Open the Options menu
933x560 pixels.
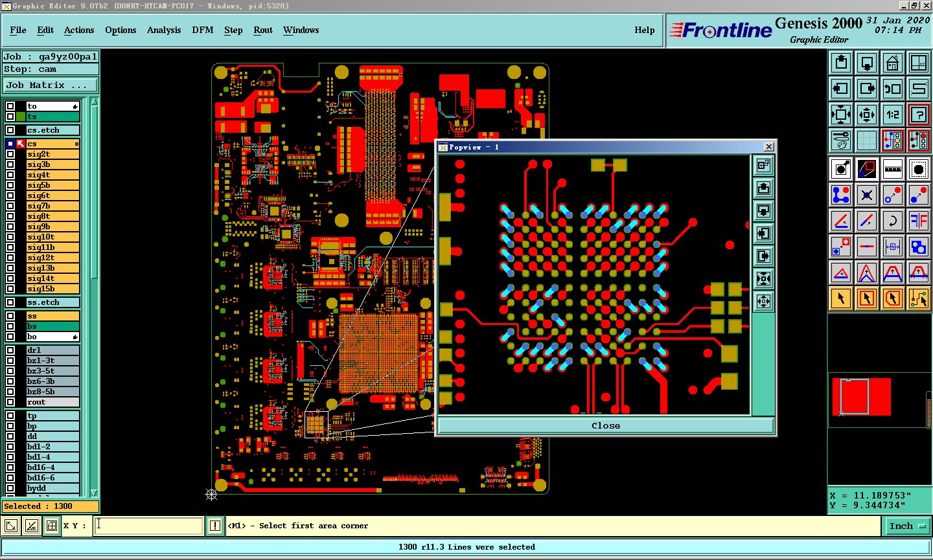pyautogui.click(x=121, y=30)
